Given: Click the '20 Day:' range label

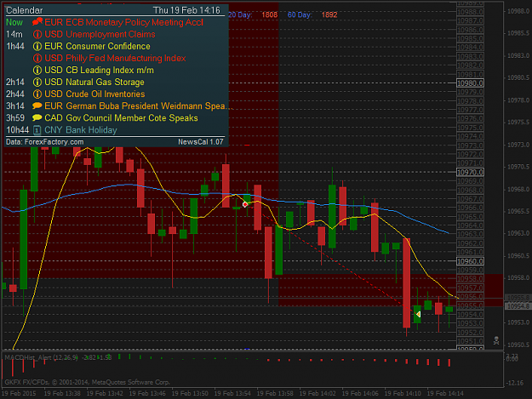Looking at the screenshot, I should tap(240, 15).
